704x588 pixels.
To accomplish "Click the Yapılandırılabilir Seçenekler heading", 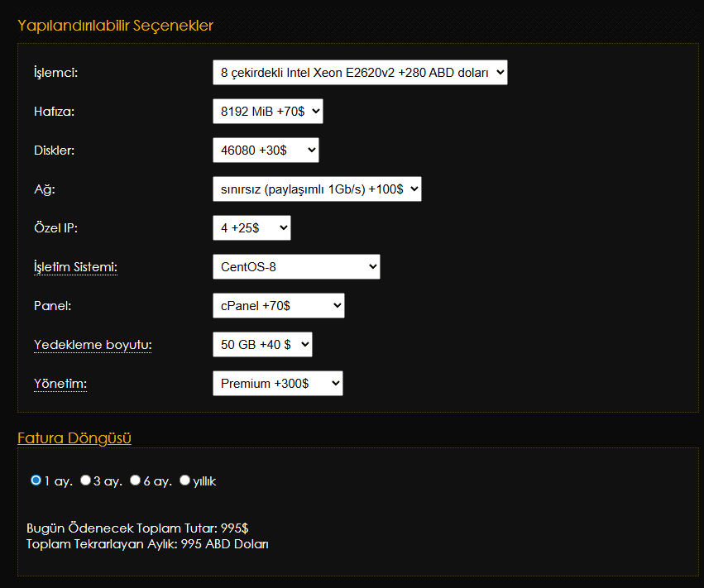I will tap(115, 26).
